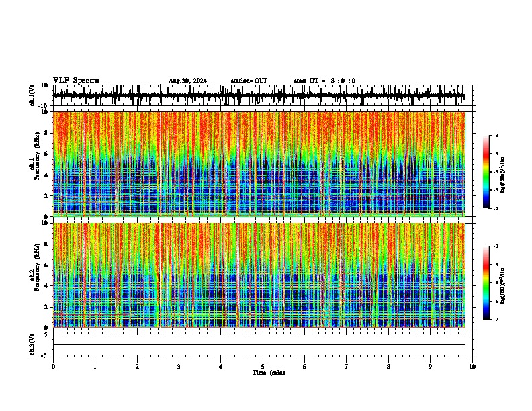Click the "ch.1(V)" waveform axis label
532x411 pixels.
[x=32, y=95]
